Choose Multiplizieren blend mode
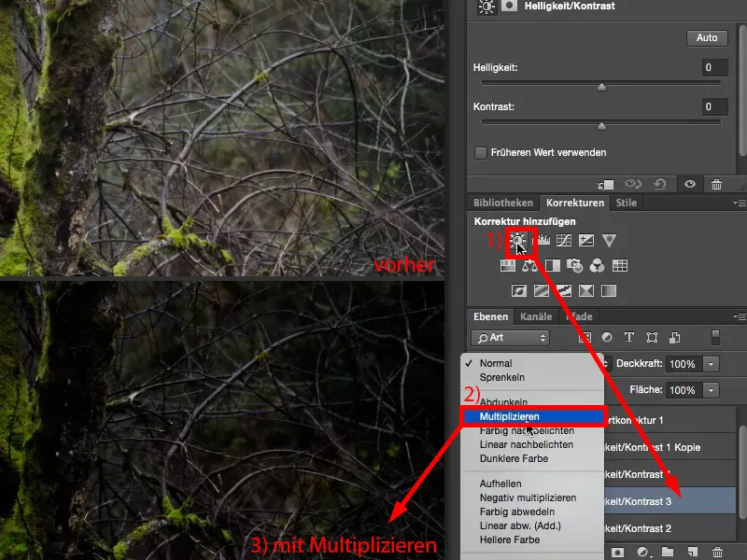 tap(532, 416)
